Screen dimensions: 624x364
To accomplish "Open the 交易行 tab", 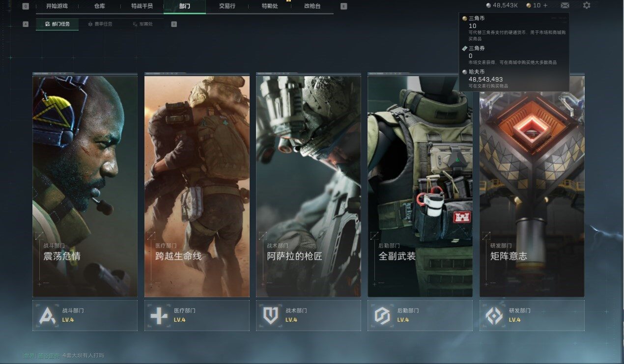I will point(227,6).
